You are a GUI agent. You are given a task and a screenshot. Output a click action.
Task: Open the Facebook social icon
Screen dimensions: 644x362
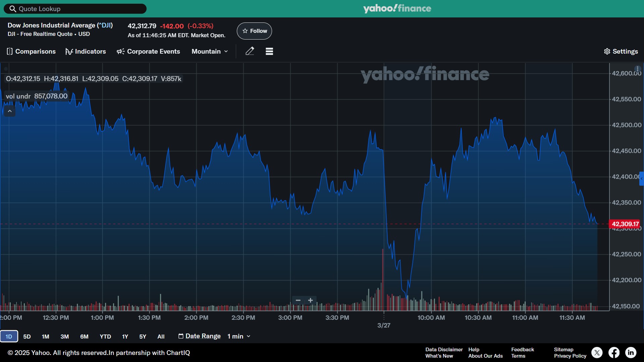tap(614, 353)
